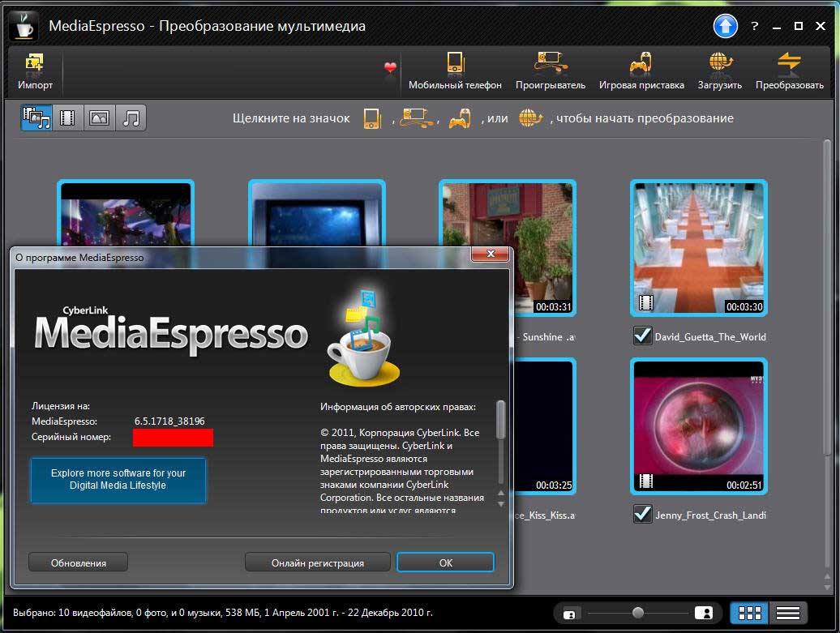
Task: Show all media filter tab
Action: (37, 118)
